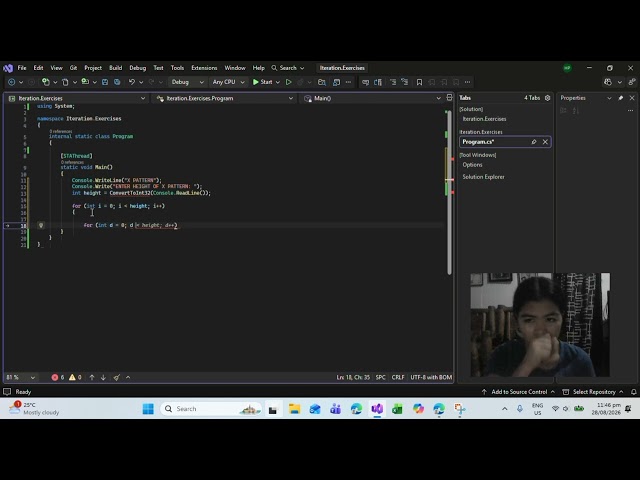Click the yellow warning count indicator
This screenshot has width=640, height=480.
click(75, 377)
